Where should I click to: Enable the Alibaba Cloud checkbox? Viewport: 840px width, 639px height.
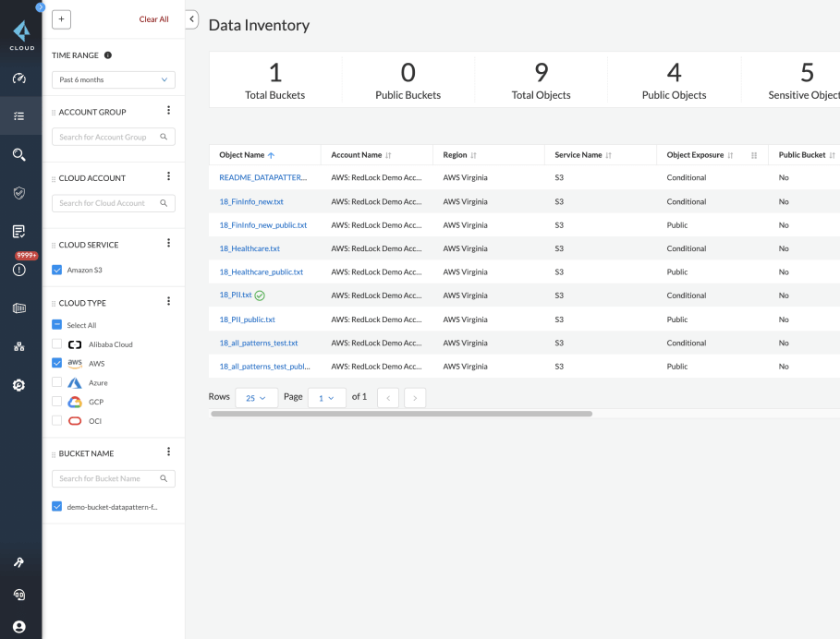click(57, 344)
